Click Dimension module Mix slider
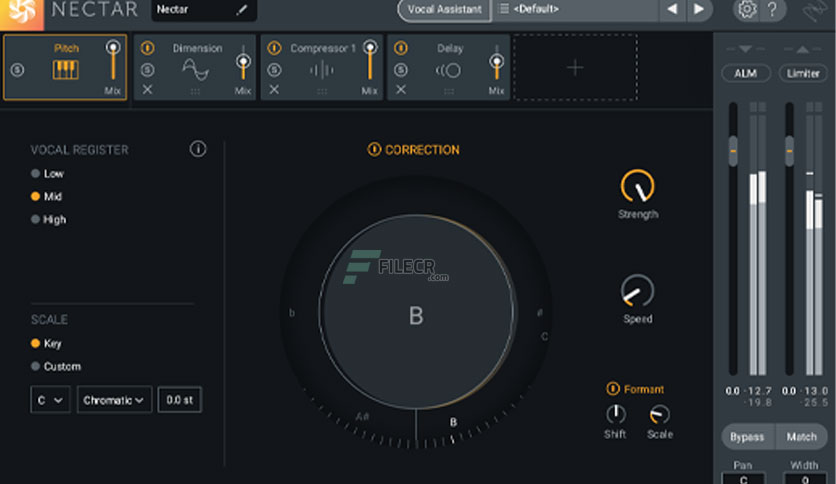The width and height of the screenshot is (836, 484). click(x=243, y=62)
